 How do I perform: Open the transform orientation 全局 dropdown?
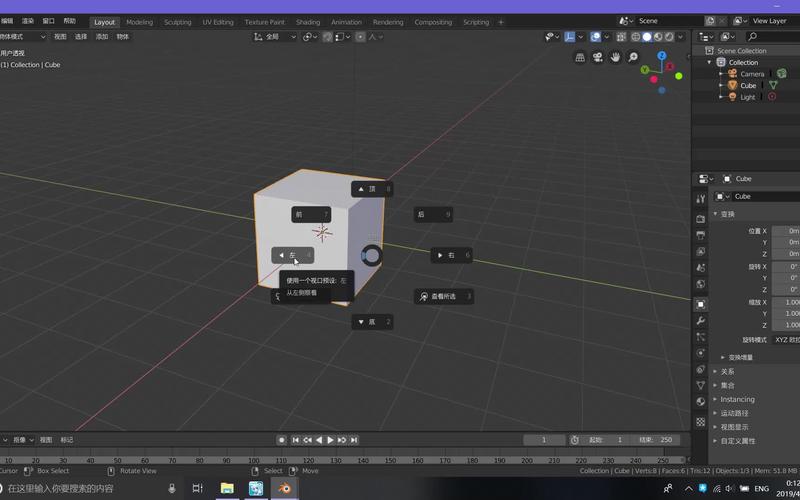[275, 37]
